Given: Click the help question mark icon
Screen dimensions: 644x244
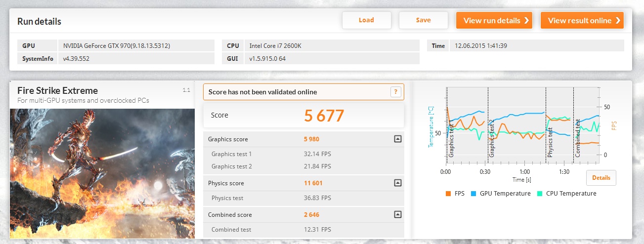Looking at the screenshot, I should coord(395,92).
